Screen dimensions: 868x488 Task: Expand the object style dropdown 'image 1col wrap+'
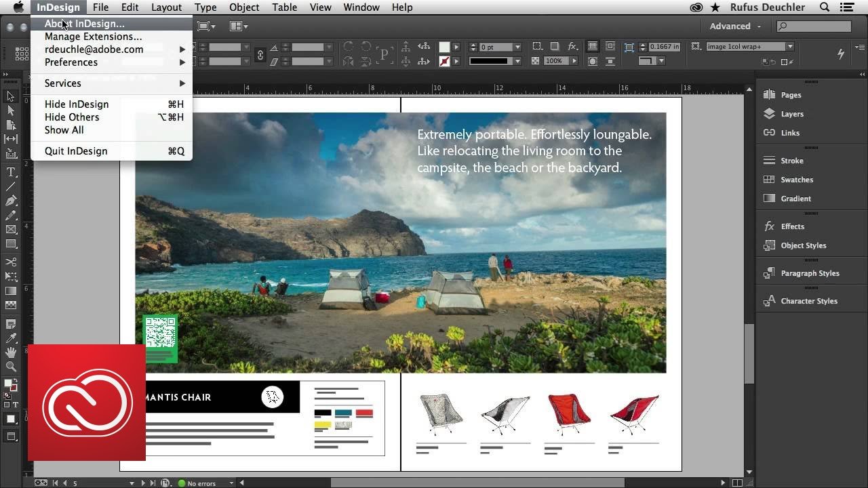coord(789,47)
